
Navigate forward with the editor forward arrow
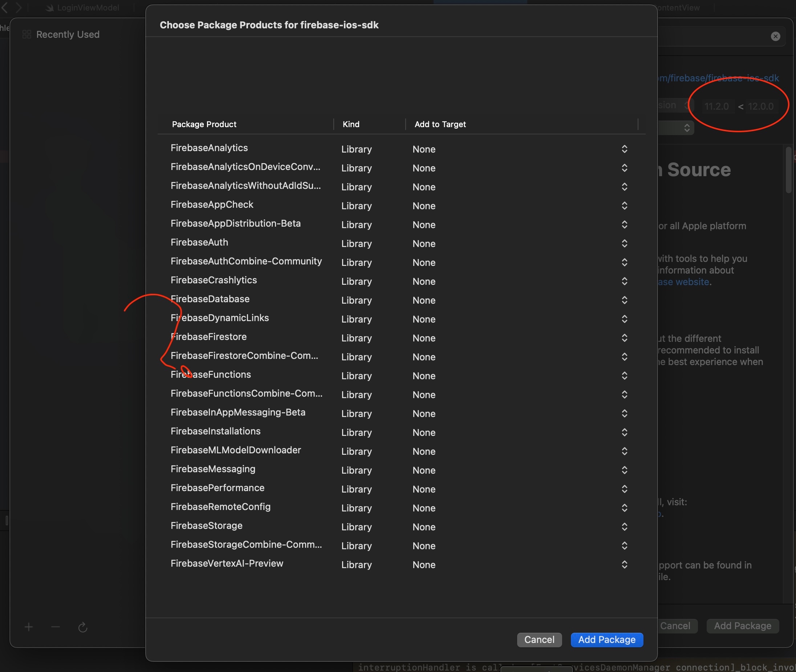[x=18, y=7]
